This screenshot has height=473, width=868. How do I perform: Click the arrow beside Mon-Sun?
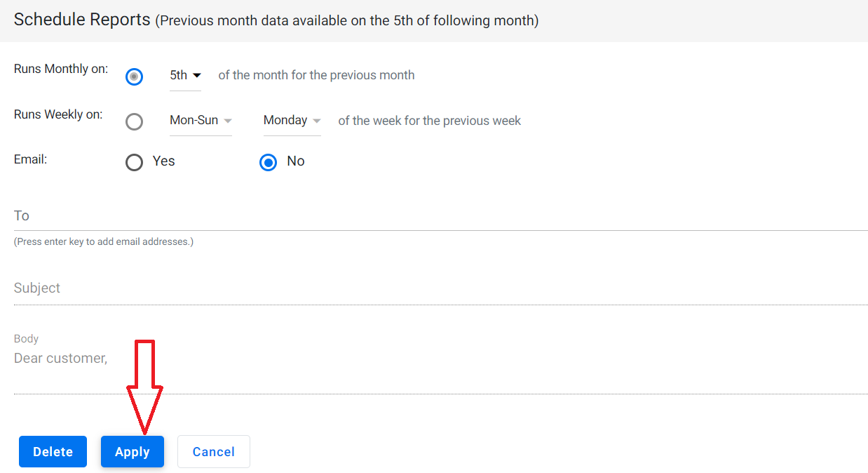(x=228, y=121)
